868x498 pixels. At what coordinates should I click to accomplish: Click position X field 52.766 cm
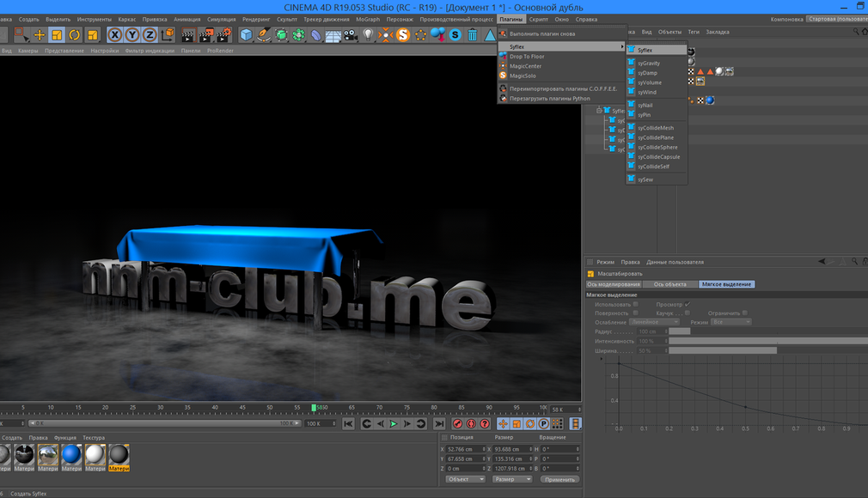[465, 449]
